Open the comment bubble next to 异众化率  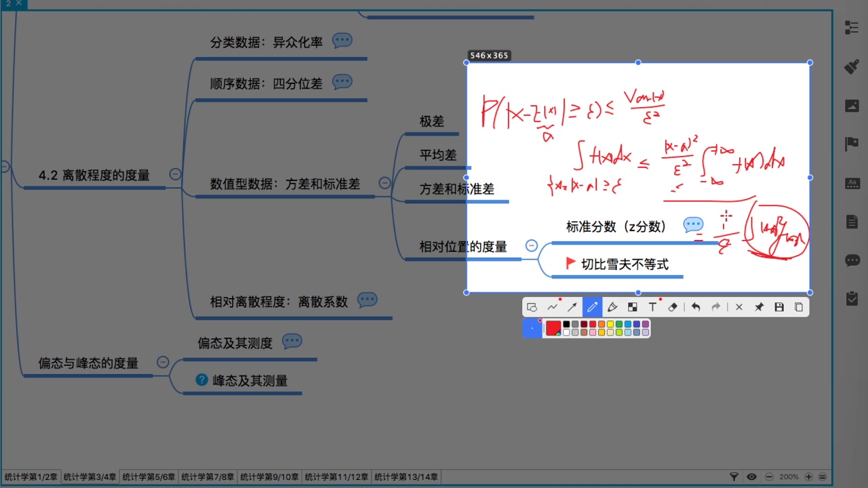(x=342, y=40)
